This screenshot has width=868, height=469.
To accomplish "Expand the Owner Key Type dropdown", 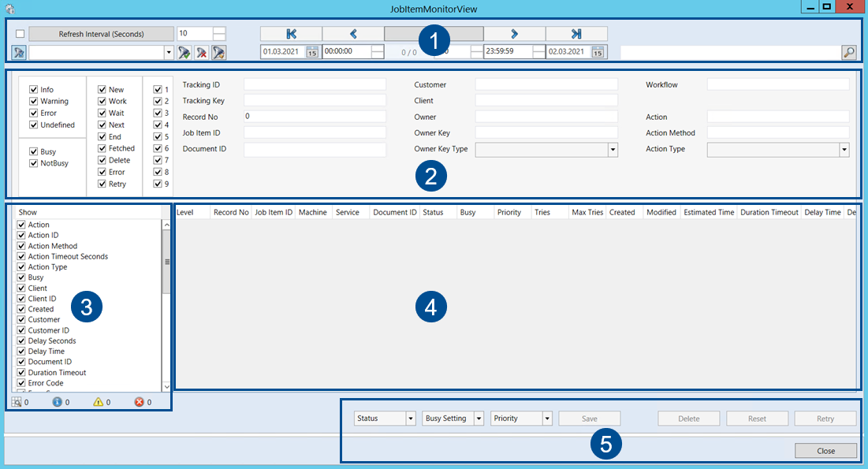I will pos(613,149).
